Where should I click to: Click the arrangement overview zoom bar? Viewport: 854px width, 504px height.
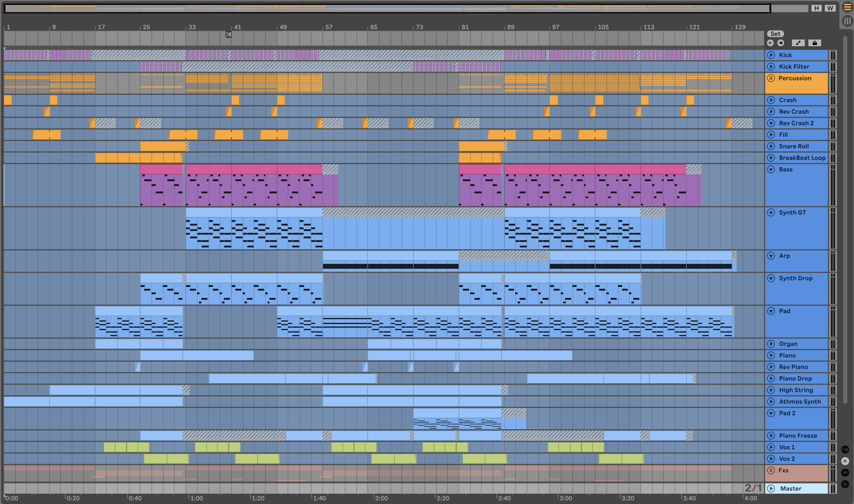tap(387, 8)
